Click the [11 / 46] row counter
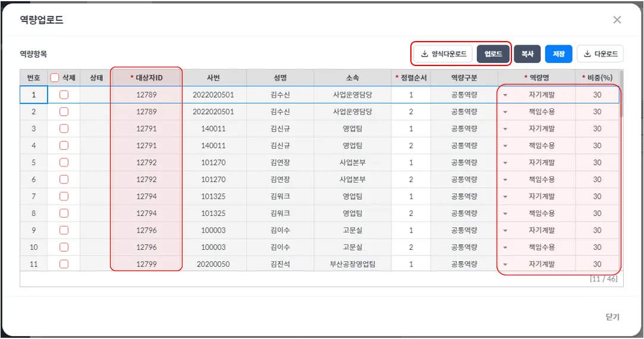Image resolution: width=644 pixels, height=339 pixels. tap(604, 279)
